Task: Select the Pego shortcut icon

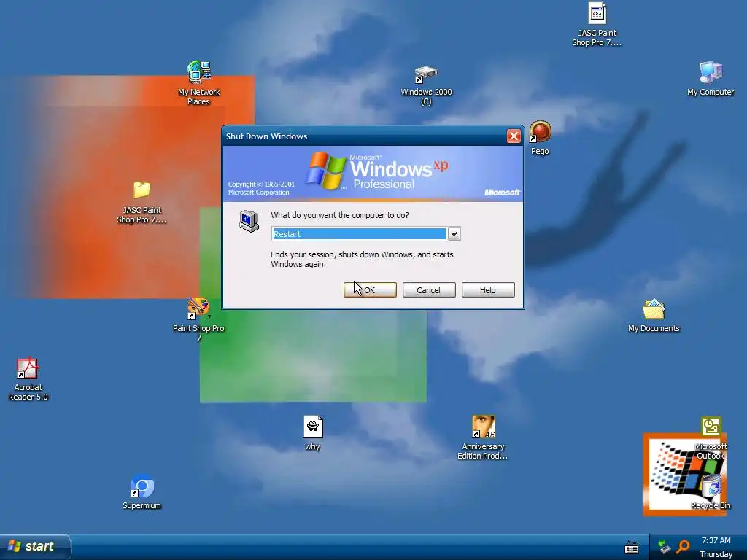Action: [540, 132]
